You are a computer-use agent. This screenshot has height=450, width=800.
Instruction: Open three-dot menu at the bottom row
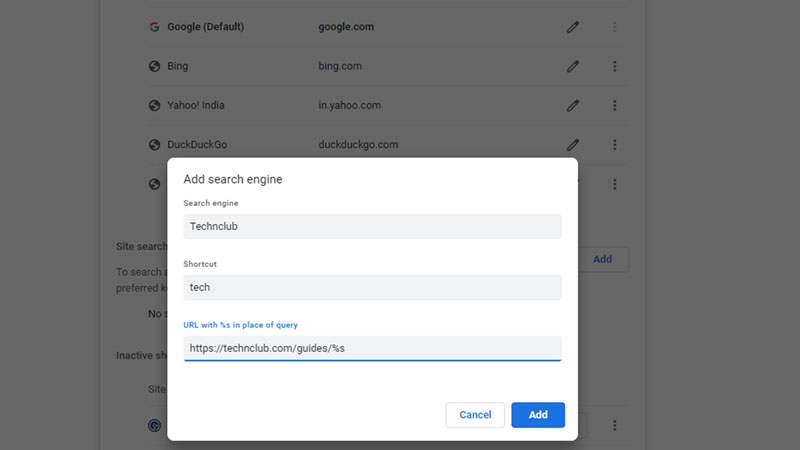(614, 426)
